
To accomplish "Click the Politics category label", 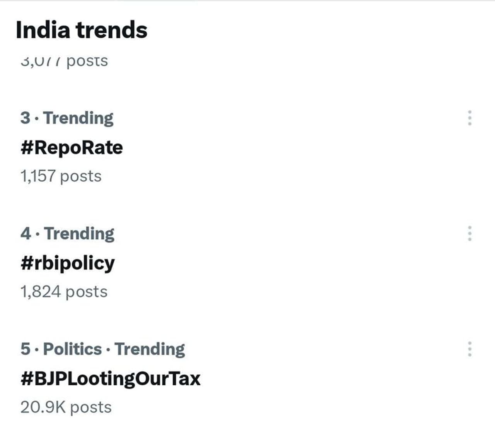I will (72, 349).
